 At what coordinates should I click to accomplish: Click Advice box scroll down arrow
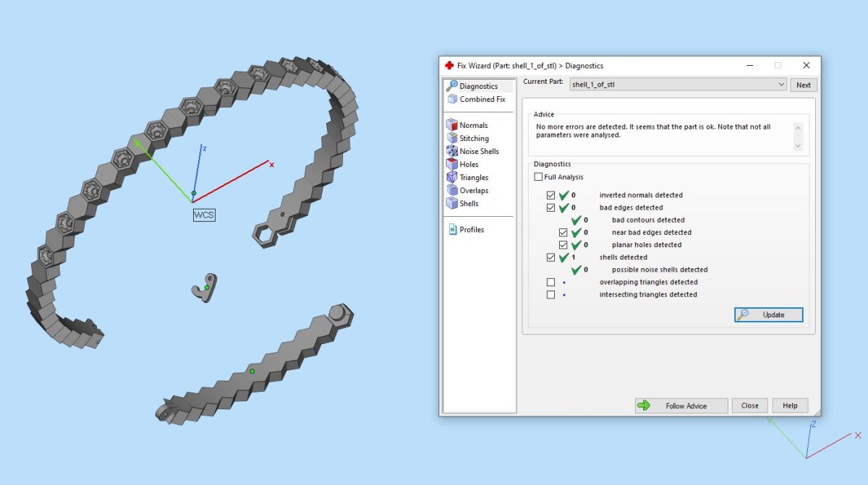pyautogui.click(x=799, y=145)
